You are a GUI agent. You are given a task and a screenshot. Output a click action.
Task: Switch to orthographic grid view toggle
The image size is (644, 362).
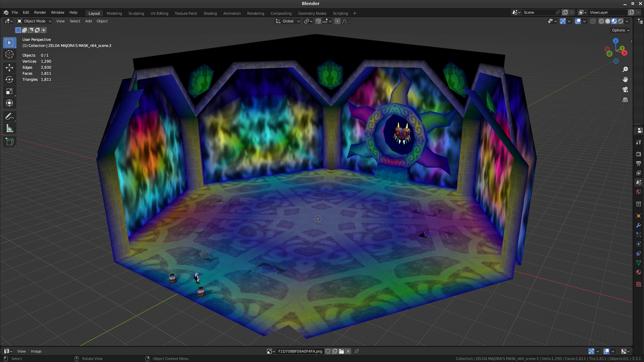coord(625,100)
